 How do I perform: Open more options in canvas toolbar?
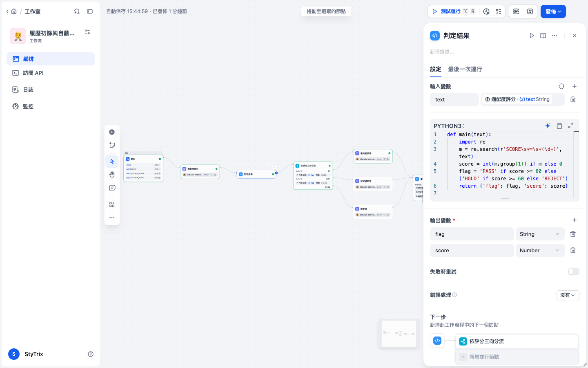pos(112,218)
